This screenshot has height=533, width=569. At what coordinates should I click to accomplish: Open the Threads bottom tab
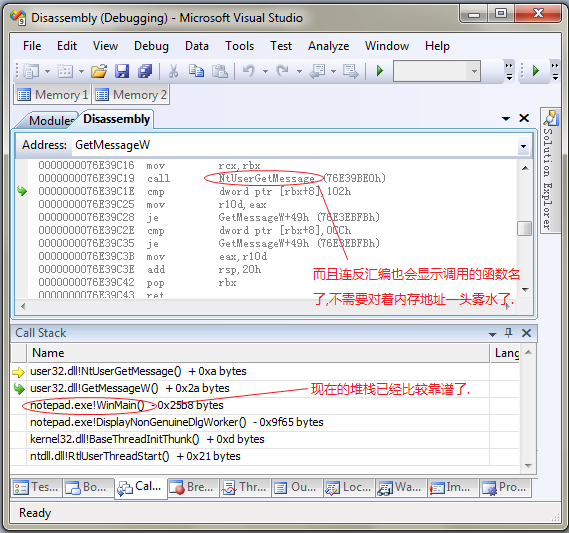(x=245, y=487)
